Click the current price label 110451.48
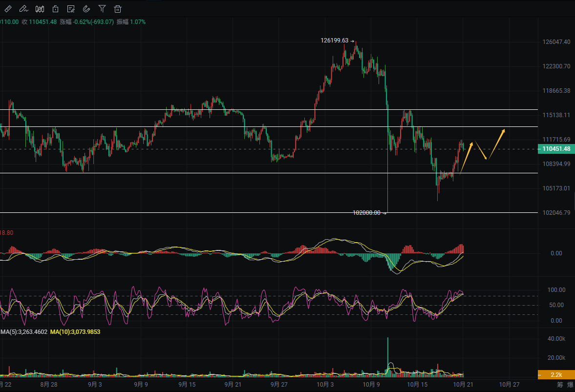The width and height of the screenshot is (575, 392). pos(555,149)
